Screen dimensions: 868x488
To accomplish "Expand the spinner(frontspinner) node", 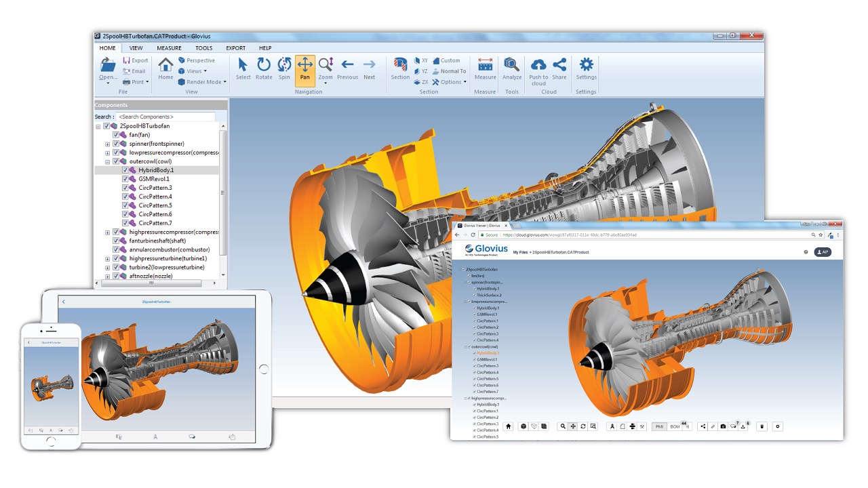I will (107, 144).
